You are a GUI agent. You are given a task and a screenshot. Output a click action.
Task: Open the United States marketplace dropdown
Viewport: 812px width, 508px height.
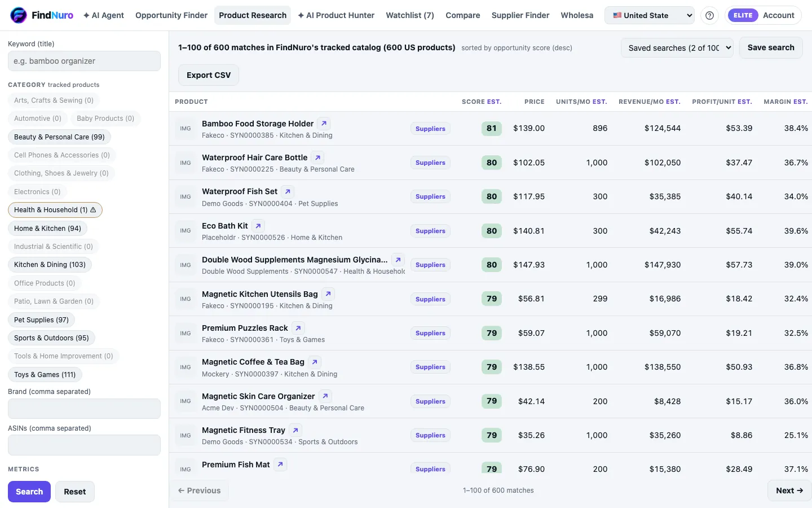pos(650,15)
